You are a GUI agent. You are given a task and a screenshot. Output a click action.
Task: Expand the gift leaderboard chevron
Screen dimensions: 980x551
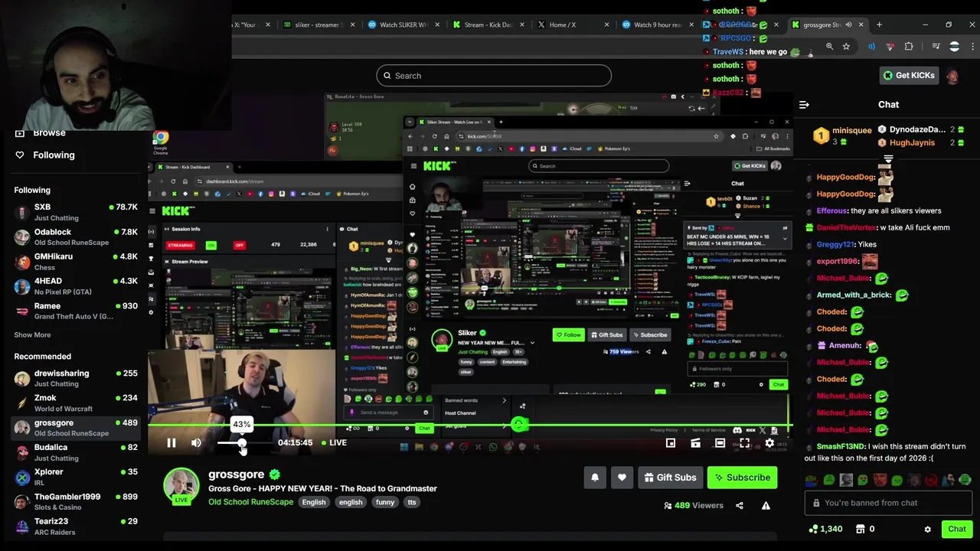(888, 159)
